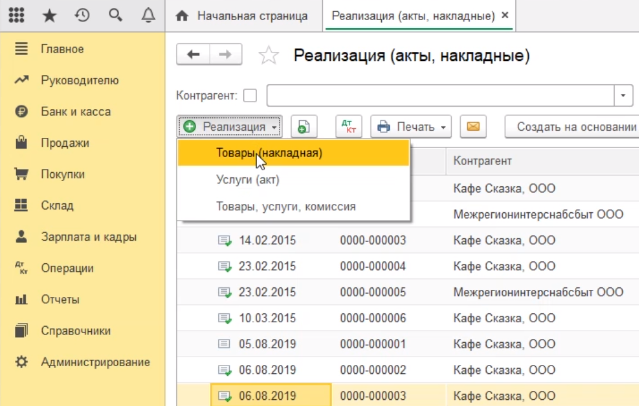This screenshot has height=406, width=639.
Task: Click the Search magnifier icon
Action: 115,16
